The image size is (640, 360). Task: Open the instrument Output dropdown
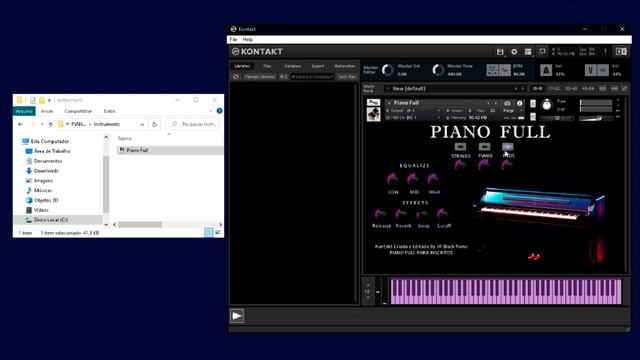click(413, 111)
